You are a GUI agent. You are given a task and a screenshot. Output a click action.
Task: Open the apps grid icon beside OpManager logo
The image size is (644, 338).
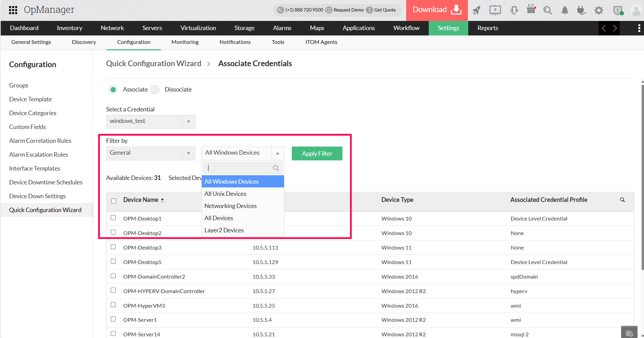pyautogui.click(x=13, y=10)
